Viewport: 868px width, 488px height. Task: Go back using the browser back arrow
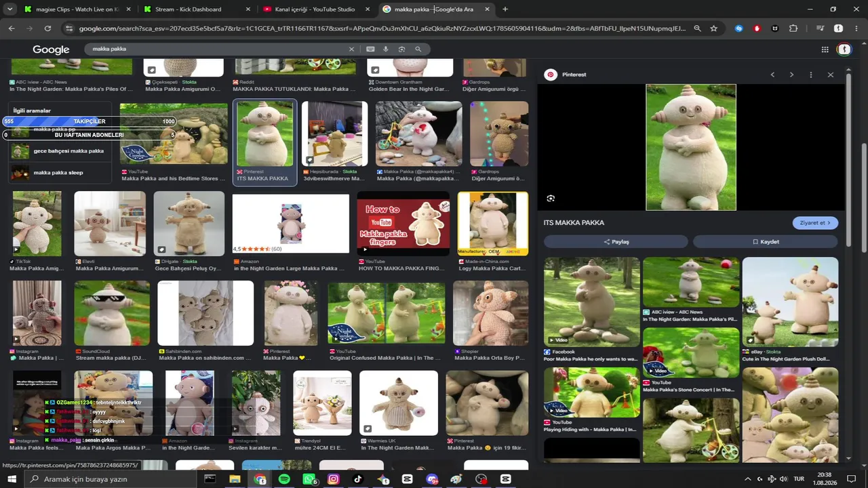click(12, 28)
